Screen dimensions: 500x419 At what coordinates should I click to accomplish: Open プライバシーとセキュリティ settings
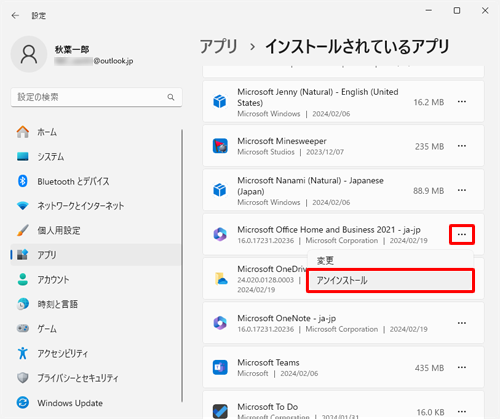click(x=96, y=378)
